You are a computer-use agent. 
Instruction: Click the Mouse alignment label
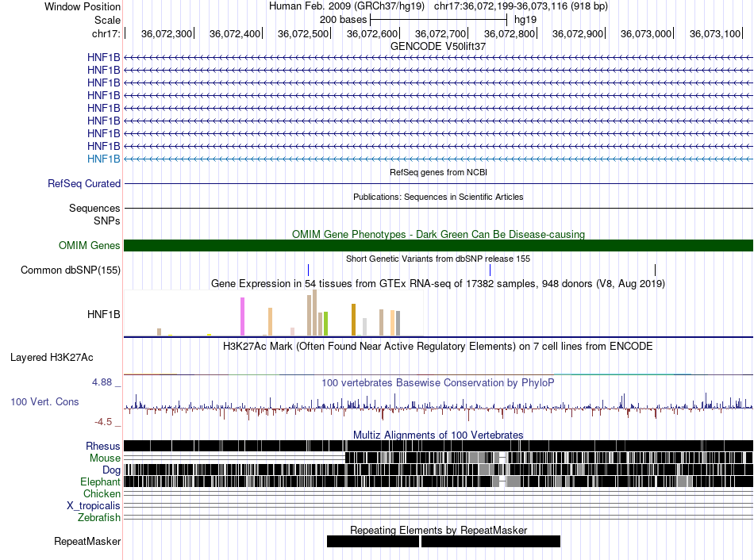(x=105, y=458)
